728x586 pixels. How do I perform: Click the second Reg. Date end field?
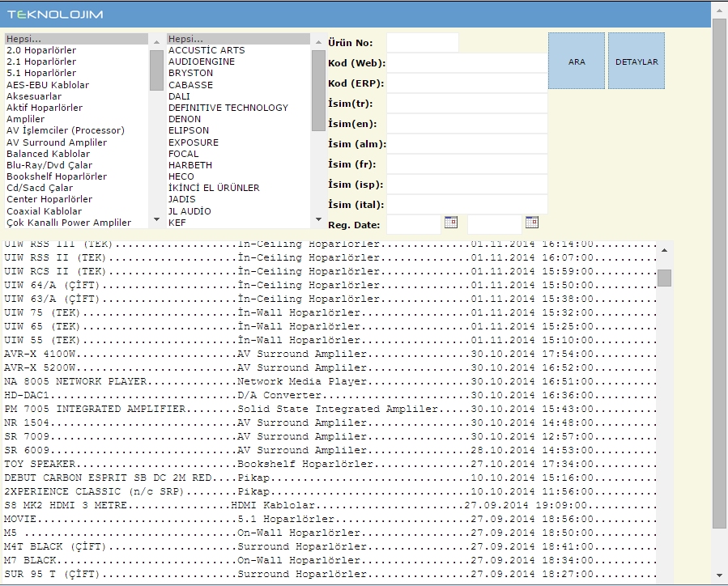coord(495,225)
